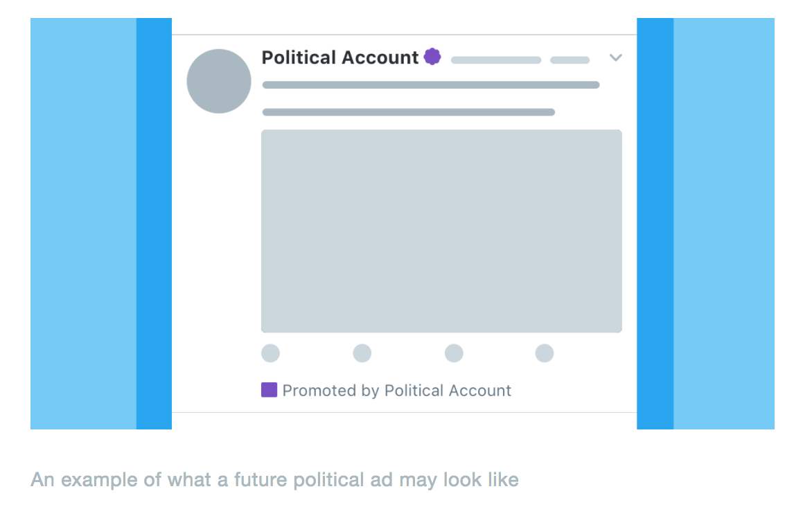Click the darker blue stripe left of the tweet
The width and height of the screenshot is (812, 525).
[154, 223]
